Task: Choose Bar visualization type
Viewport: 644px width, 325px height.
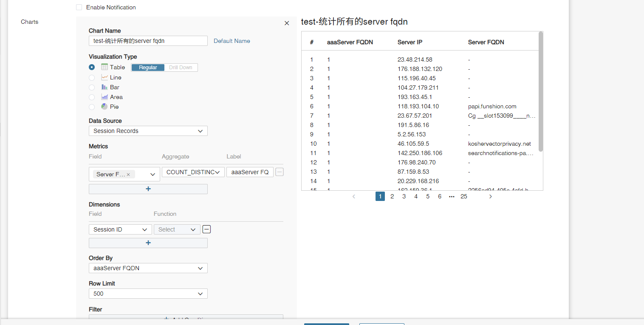Action: tap(92, 88)
